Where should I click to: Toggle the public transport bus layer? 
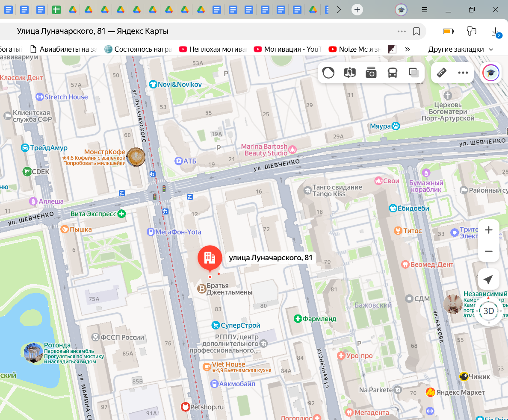tap(392, 73)
